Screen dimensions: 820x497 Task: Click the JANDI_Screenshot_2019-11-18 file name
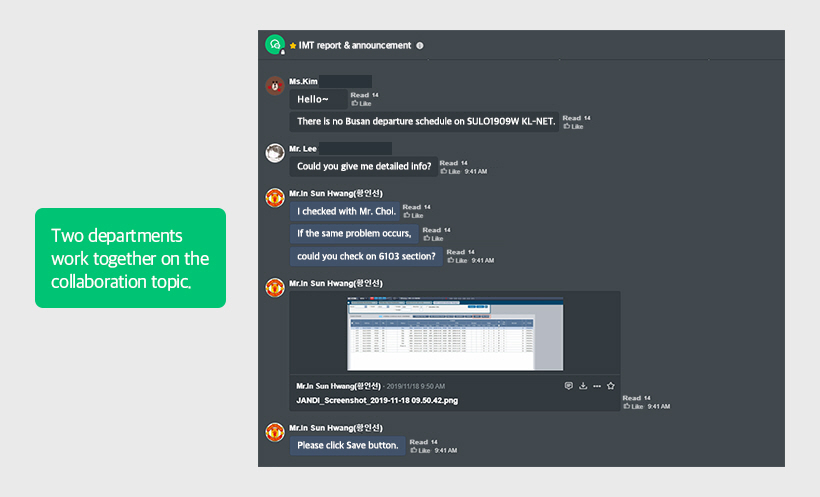click(377, 401)
